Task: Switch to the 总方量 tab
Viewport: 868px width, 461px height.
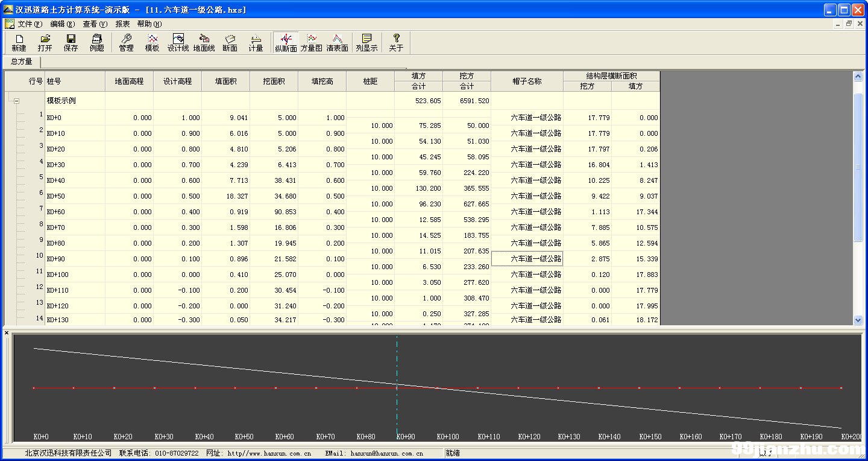Action: click(x=22, y=62)
